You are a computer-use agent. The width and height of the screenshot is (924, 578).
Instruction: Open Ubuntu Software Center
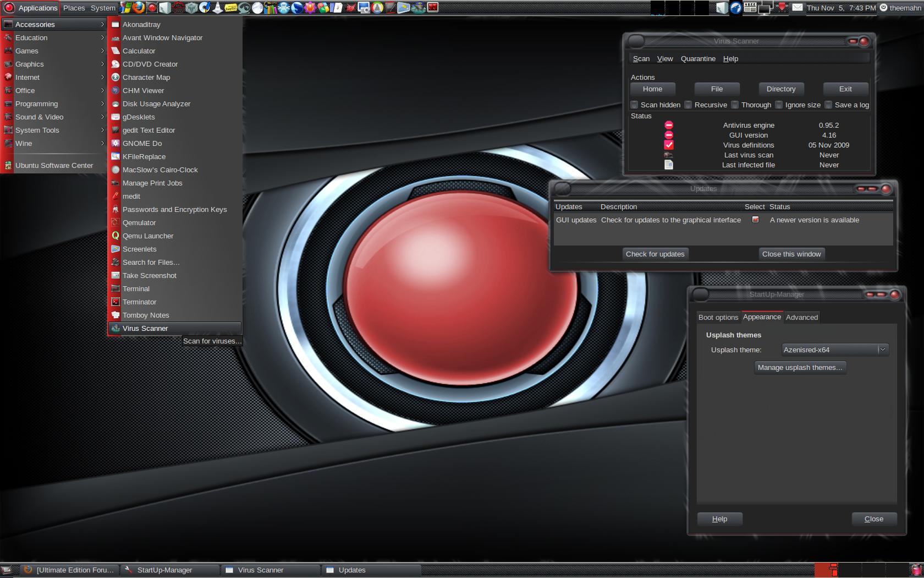coord(54,165)
